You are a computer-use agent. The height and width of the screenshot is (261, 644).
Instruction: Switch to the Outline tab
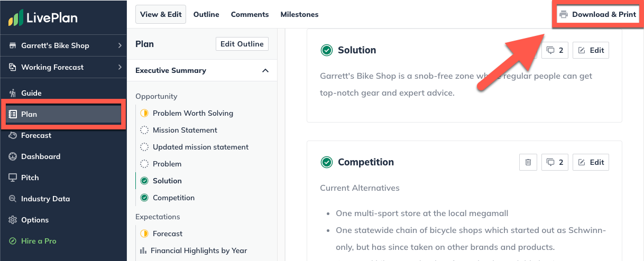coord(206,14)
